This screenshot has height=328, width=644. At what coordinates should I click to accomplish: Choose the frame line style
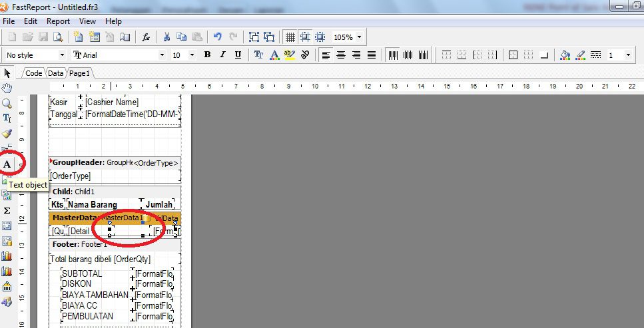(595, 55)
